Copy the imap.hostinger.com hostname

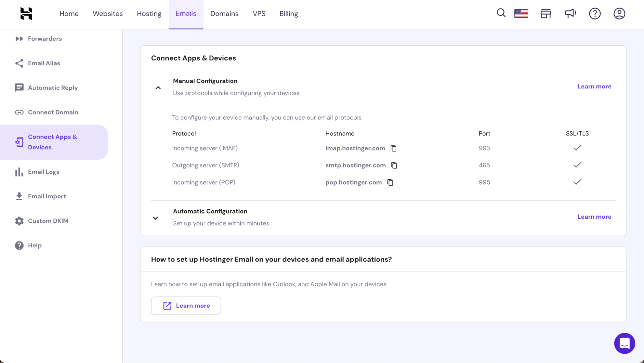[393, 148]
